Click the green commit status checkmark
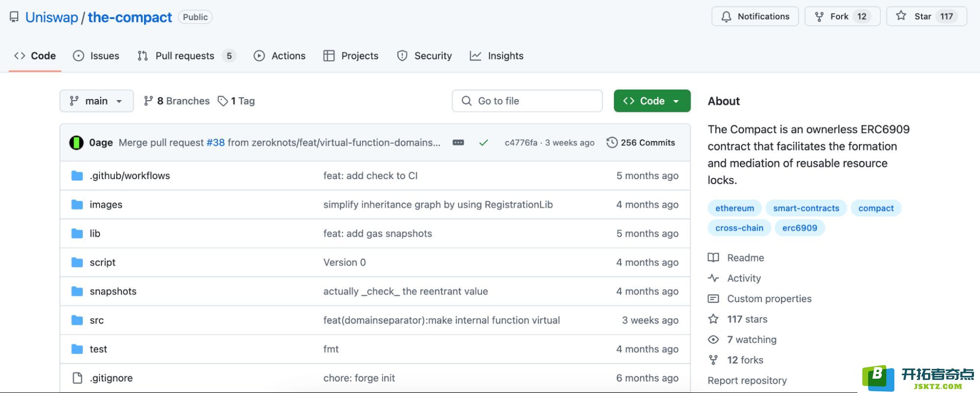 (x=484, y=143)
